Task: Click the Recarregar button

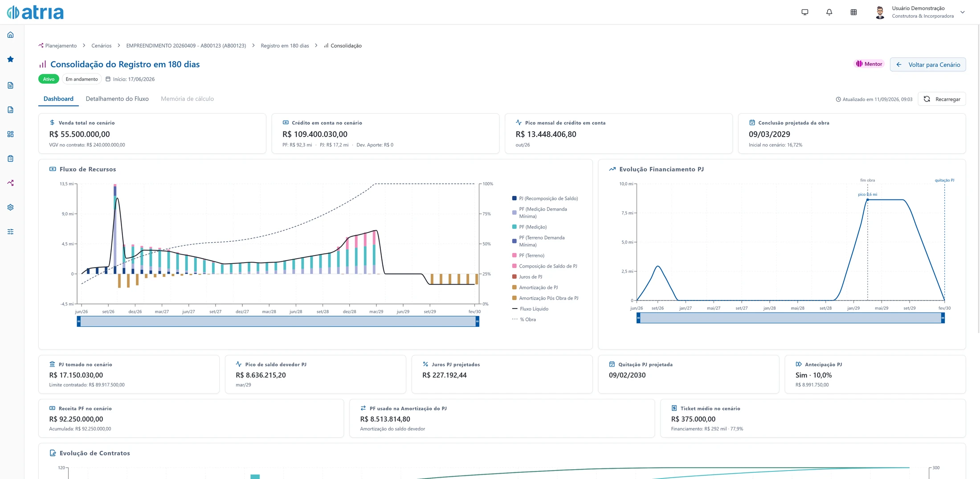Action: pyautogui.click(x=942, y=99)
